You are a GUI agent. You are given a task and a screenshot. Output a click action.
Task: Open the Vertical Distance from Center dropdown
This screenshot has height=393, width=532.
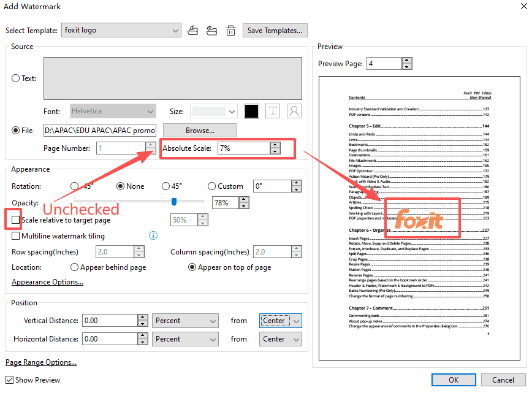click(281, 321)
